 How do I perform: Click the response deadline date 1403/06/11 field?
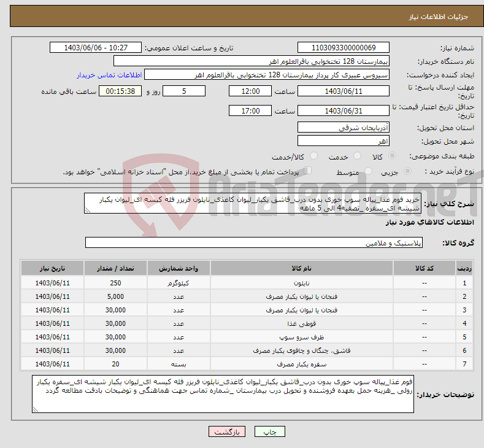(x=344, y=91)
